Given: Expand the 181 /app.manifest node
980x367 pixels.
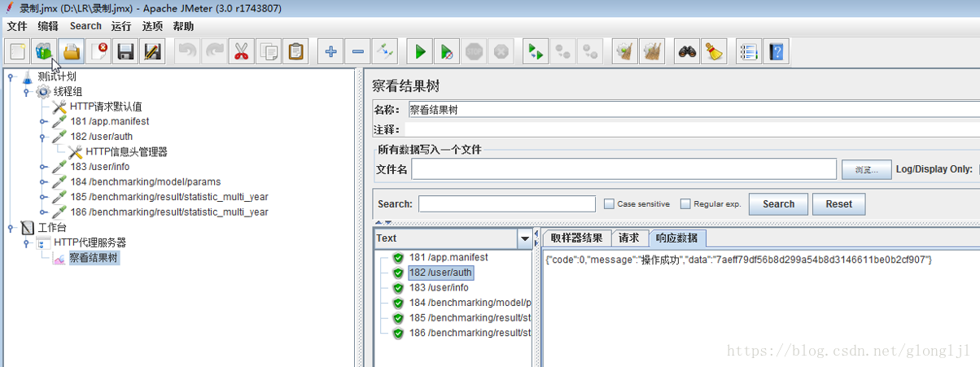Looking at the screenshot, I should 43,122.
